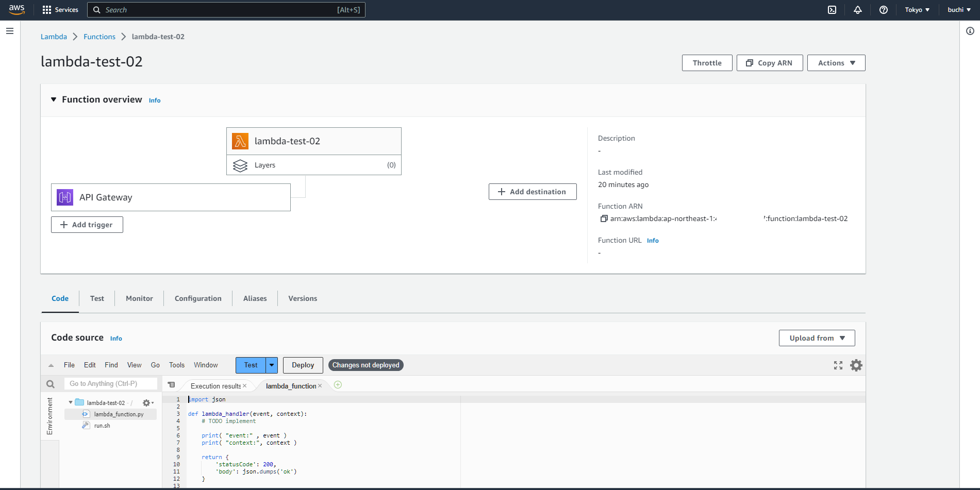The width and height of the screenshot is (980, 490).
Task: Open the left hamburger navigation menu
Action: tap(10, 31)
